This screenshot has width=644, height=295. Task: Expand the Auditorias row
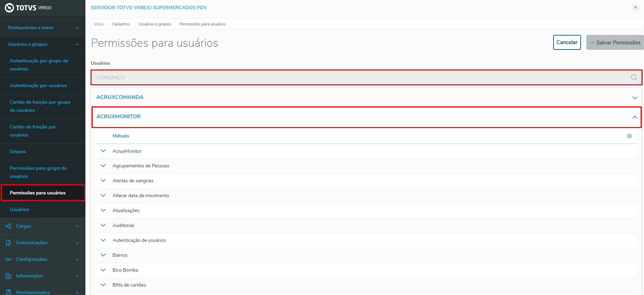(x=103, y=225)
